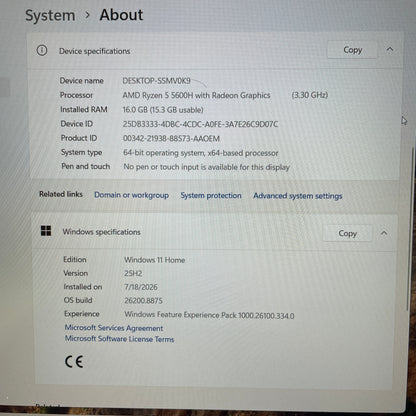Click the Pen and touch label
The image size is (416, 416).
point(86,166)
